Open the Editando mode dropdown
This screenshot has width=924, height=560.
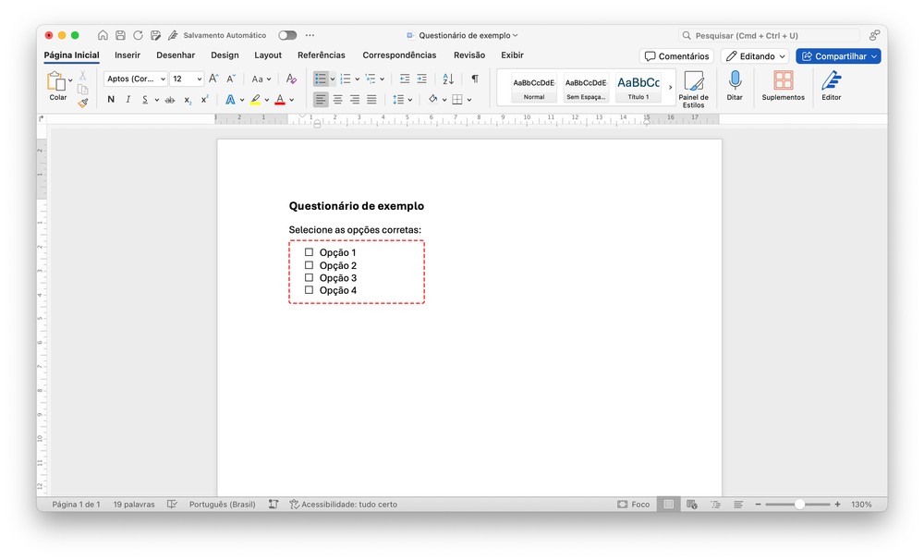(755, 56)
